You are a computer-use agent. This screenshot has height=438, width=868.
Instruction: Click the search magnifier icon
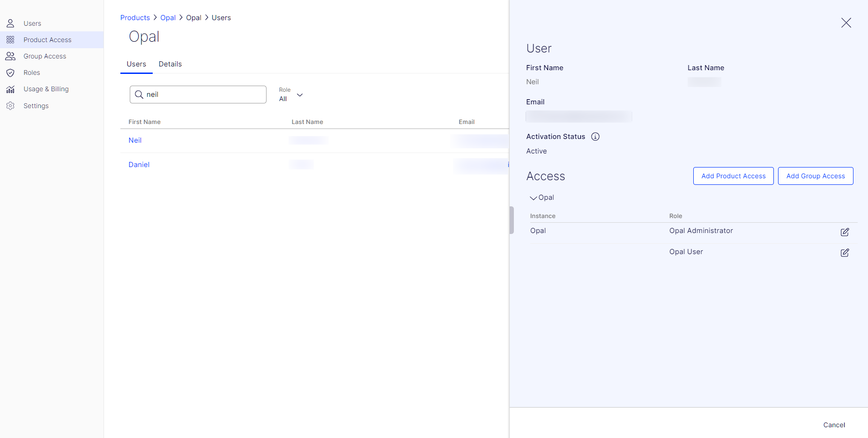pyautogui.click(x=139, y=95)
